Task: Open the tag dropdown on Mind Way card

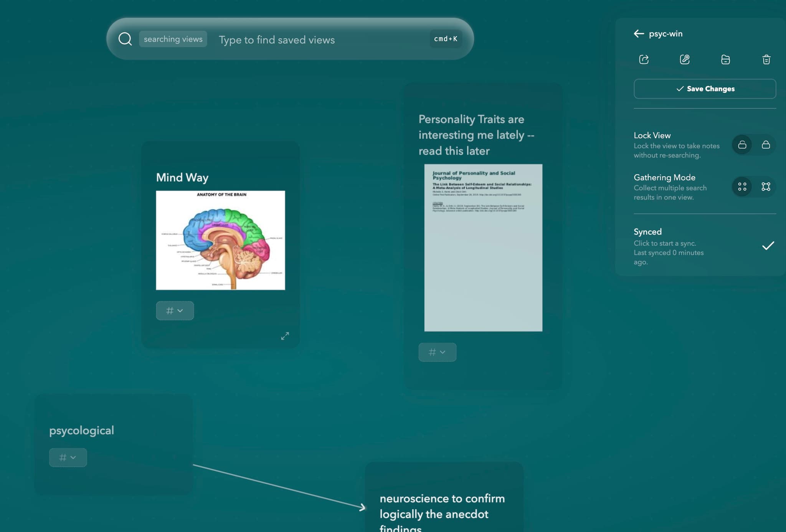Action: click(x=175, y=311)
